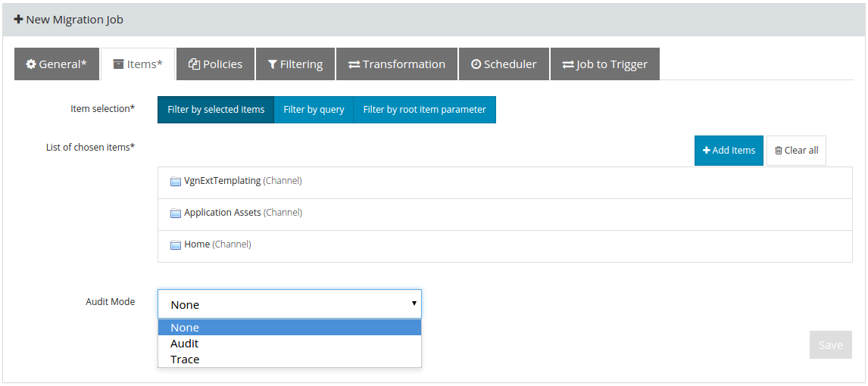Screen dimensions: 868x386
Task: Switch to the Scheduler tab
Action: (504, 64)
